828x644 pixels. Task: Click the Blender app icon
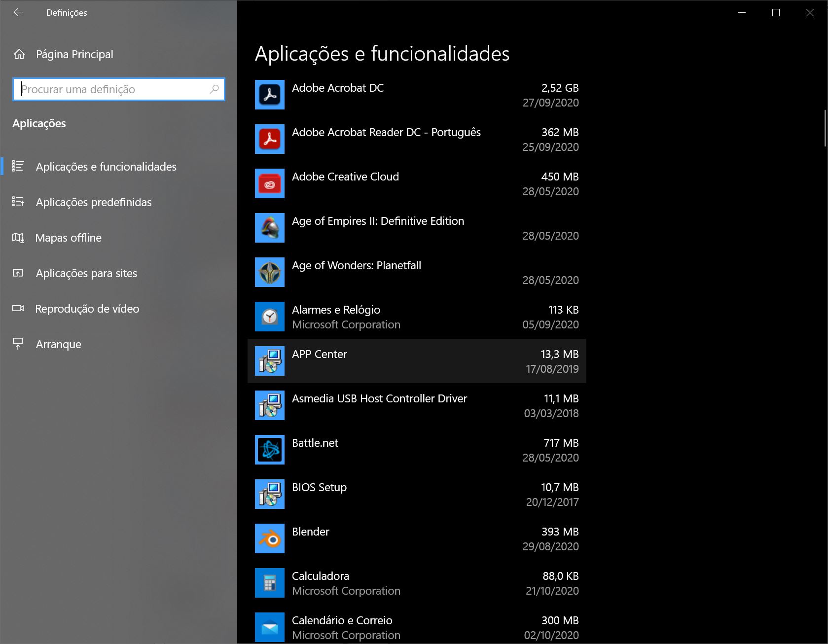270,538
